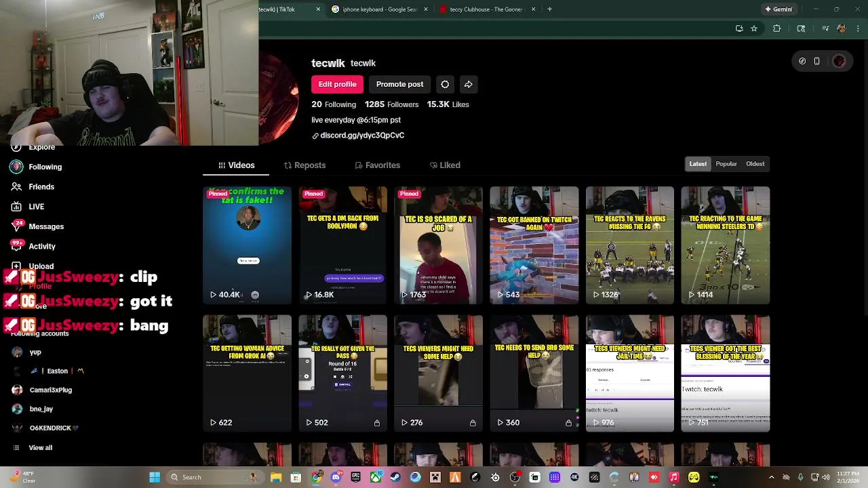Open TEC IS SO SCARED OF A JOB video
Image resolution: width=868 pixels, height=488 pixels.
click(438, 245)
